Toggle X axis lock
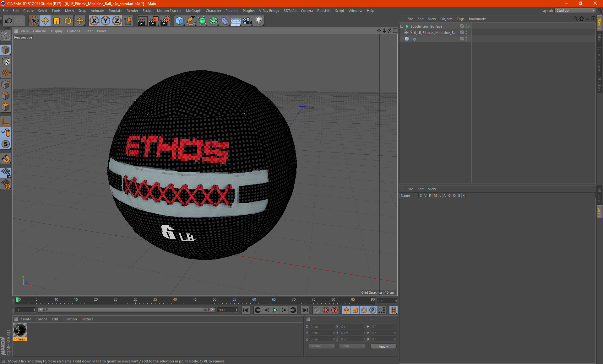 tap(94, 21)
